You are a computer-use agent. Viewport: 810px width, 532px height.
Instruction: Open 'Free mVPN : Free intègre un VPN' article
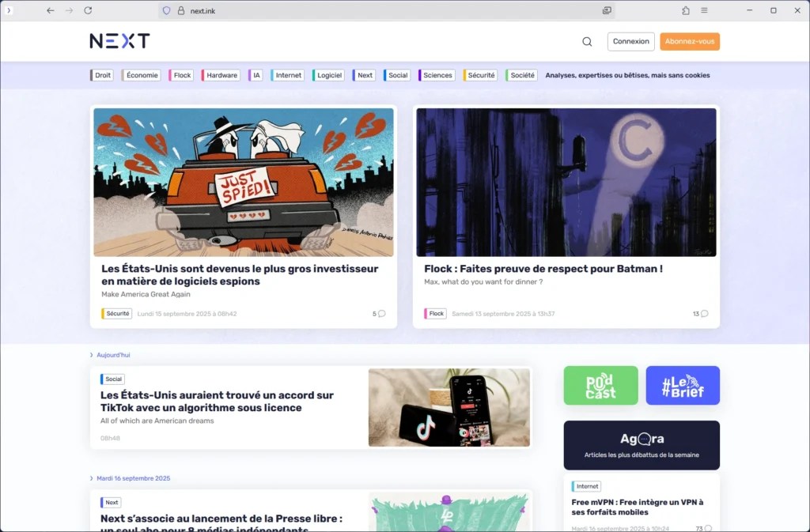click(638, 507)
